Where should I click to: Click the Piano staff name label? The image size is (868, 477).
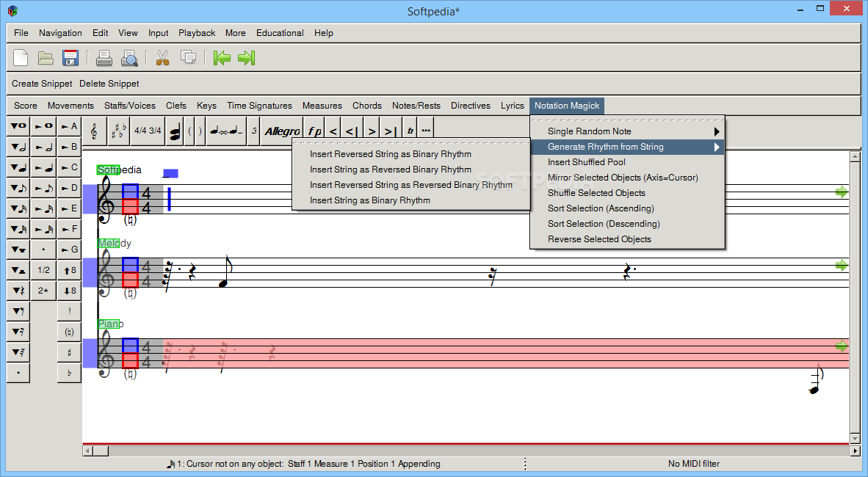click(x=111, y=324)
